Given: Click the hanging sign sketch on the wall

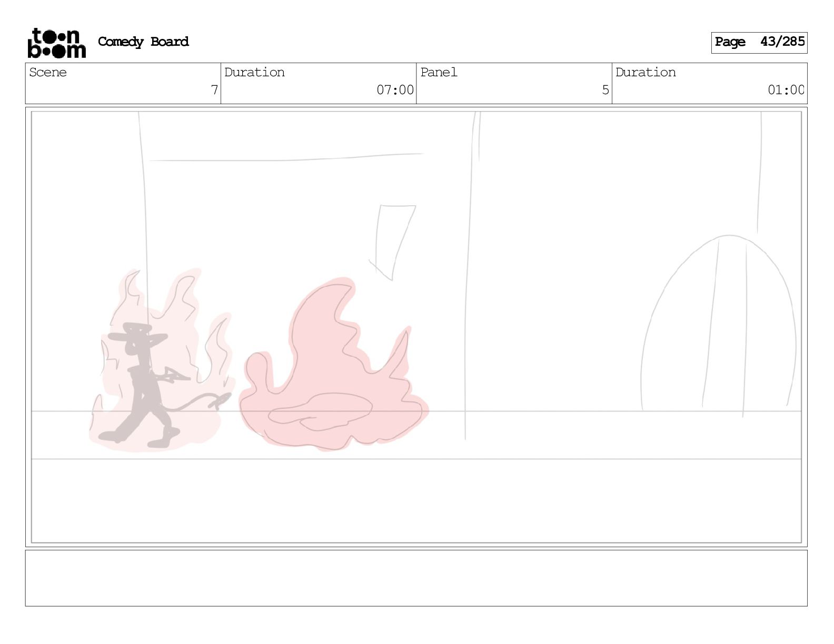Looking at the screenshot, I should point(392,242).
